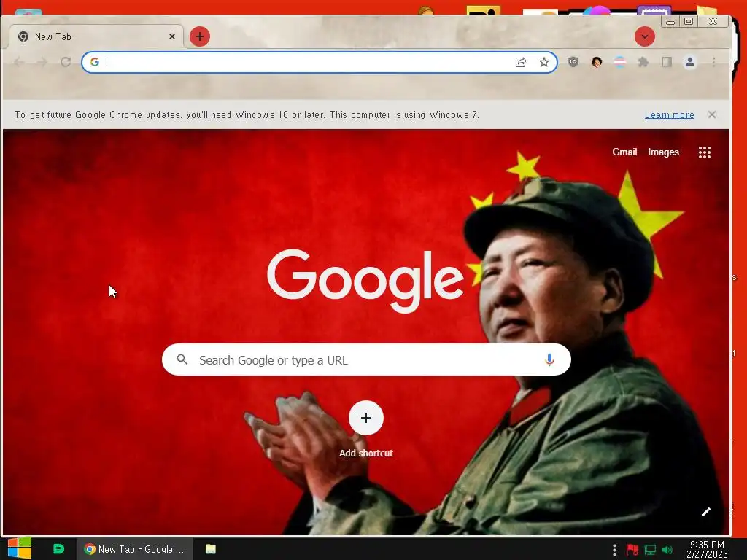Click the Search Google or type a URL box
747x560 pixels.
[366, 360]
